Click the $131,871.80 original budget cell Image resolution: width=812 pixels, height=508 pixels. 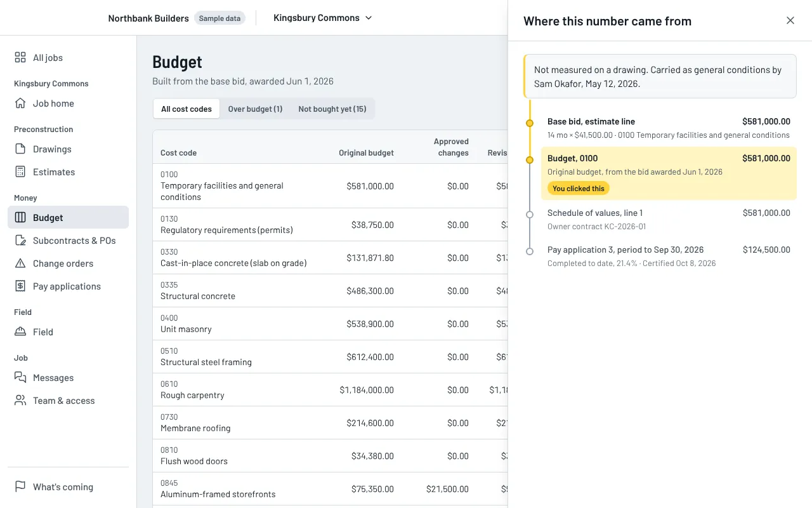pyautogui.click(x=370, y=258)
